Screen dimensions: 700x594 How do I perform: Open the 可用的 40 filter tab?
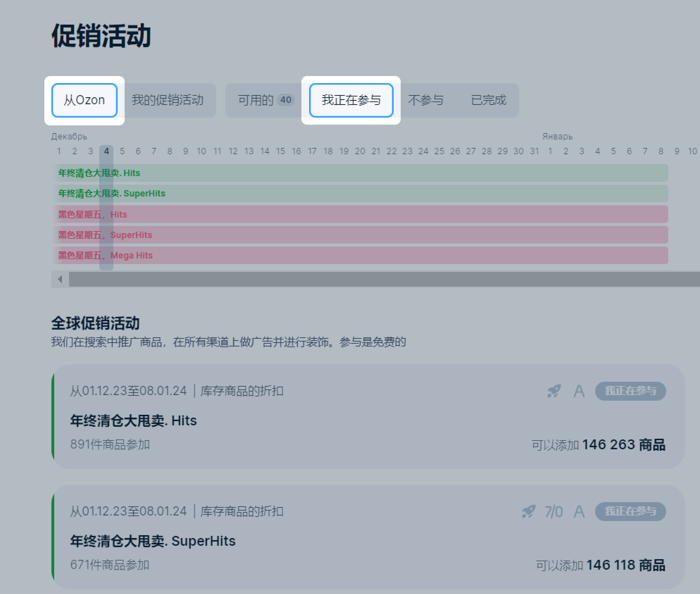[x=266, y=100]
